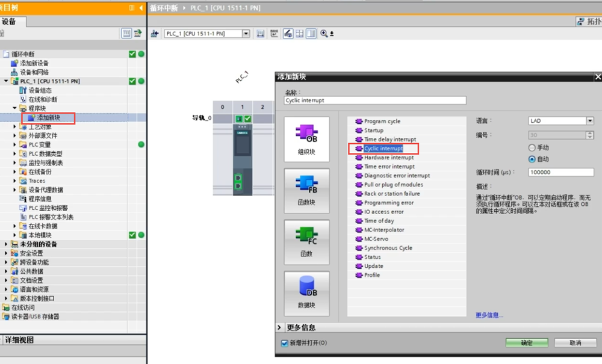Click the 确定 button

click(x=526, y=343)
